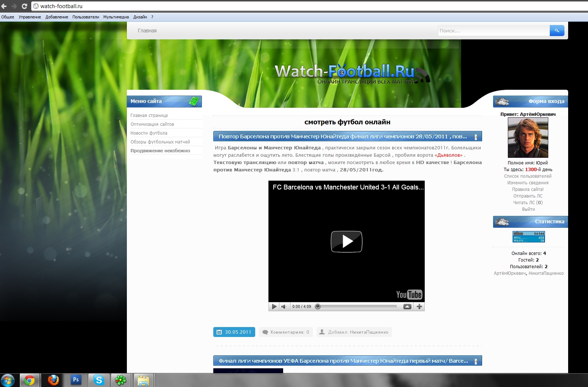Click the Главная navigation link
This screenshot has width=588, height=387.
(x=147, y=31)
